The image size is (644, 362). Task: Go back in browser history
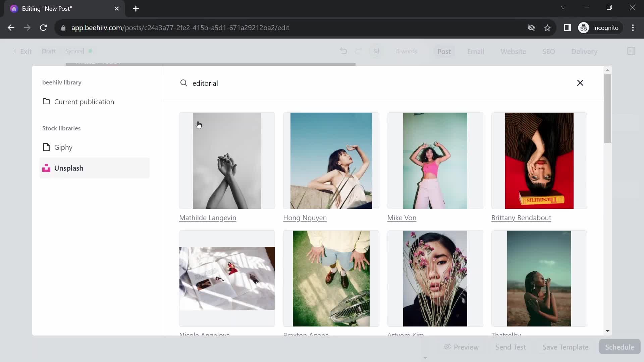coord(11,28)
